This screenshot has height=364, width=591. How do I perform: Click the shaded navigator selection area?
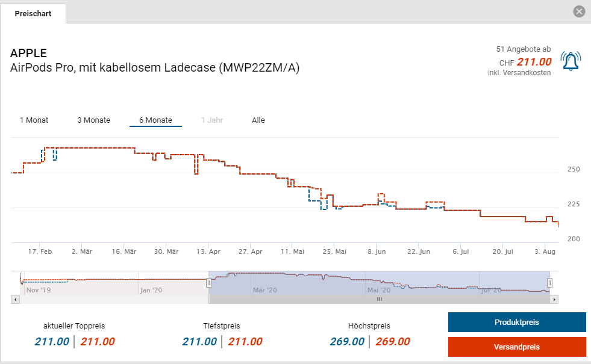click(x=379, y=283)
